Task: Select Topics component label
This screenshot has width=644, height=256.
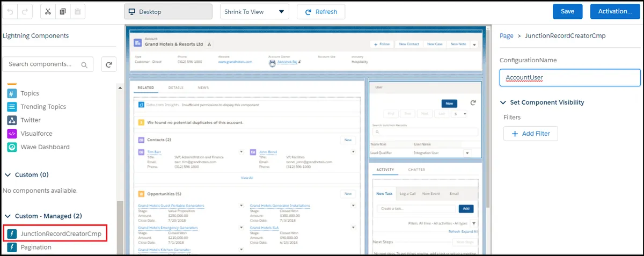Action: point(30,93)
